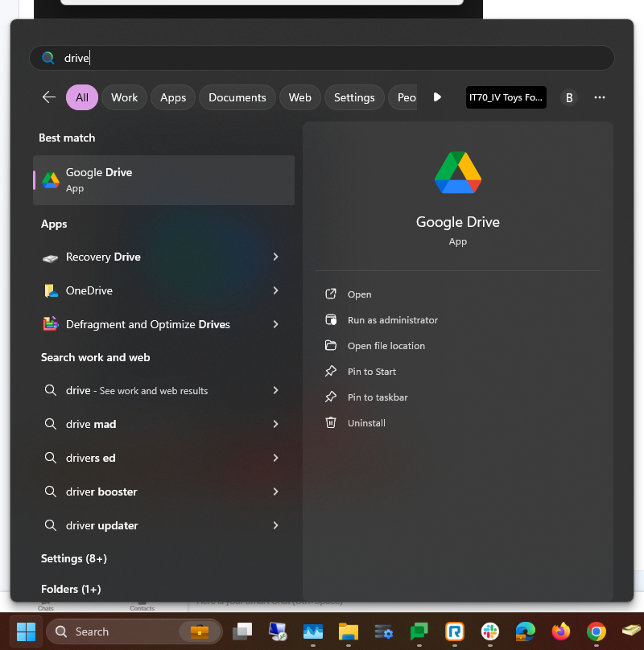
Task: Select 'drive - See work and web results'
Action: coord(163,390)
